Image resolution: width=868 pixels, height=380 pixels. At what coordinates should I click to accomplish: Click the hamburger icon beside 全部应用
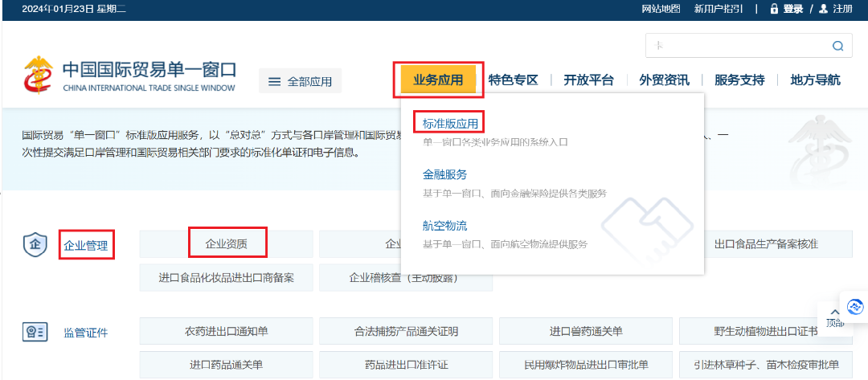coord(275,82)
